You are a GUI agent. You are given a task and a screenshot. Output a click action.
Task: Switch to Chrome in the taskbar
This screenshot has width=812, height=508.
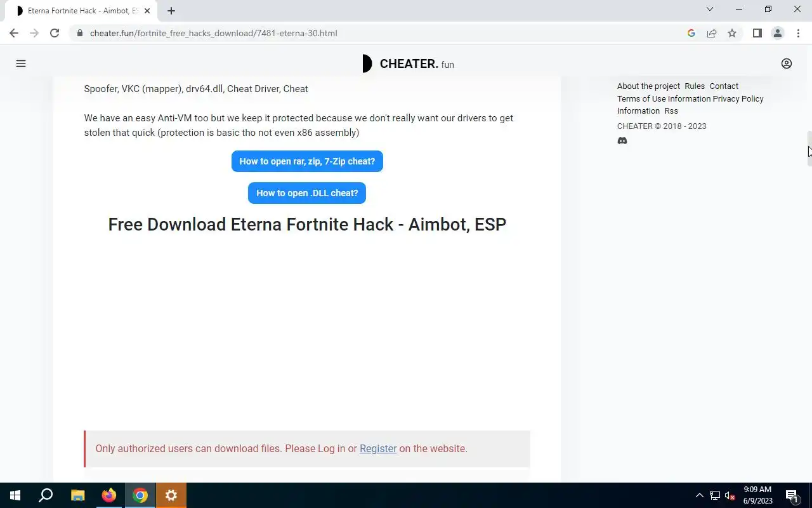click(x=140, y=495)
